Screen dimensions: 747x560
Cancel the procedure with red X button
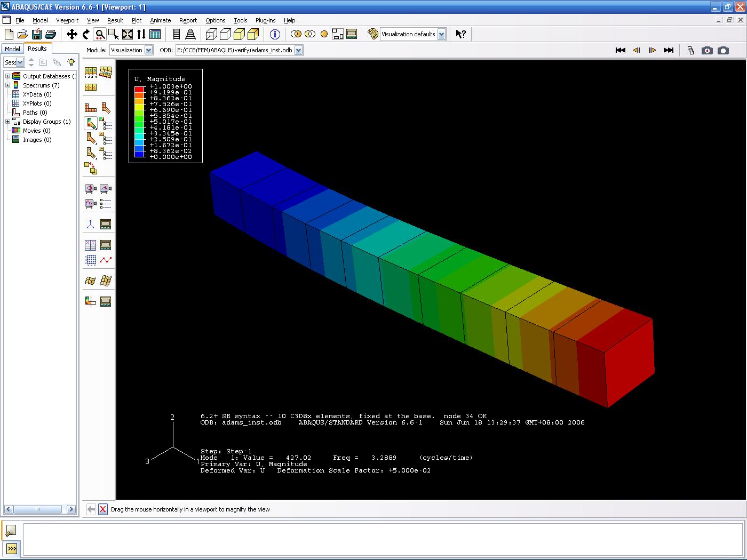tap(103, 509)
